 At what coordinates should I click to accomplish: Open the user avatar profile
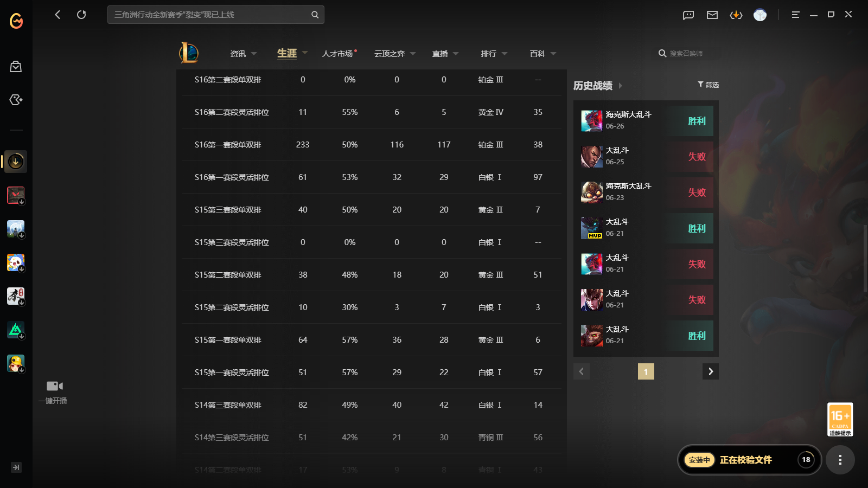760,15
